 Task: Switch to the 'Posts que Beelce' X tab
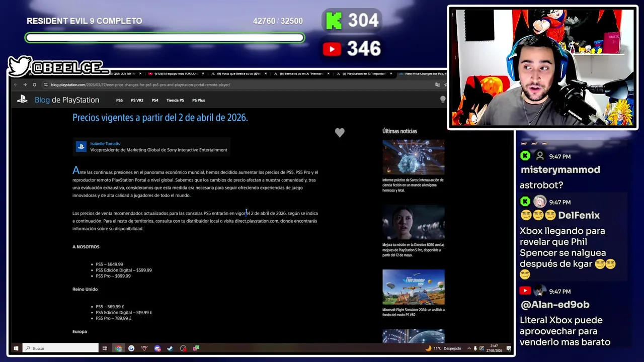(239, 74)
